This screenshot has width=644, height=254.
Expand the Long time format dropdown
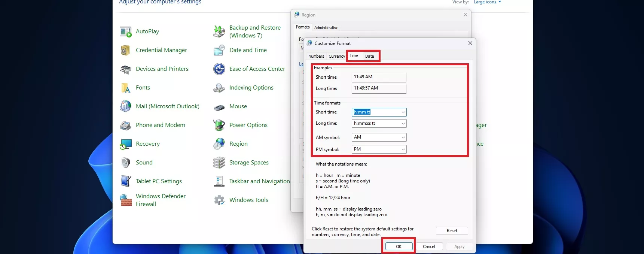(x=403, y=124)
